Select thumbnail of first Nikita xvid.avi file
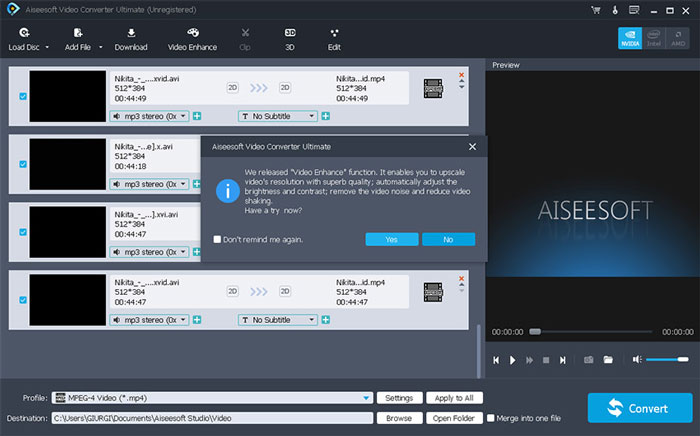This screenshot has width=700, height=436. pos(68,96)
